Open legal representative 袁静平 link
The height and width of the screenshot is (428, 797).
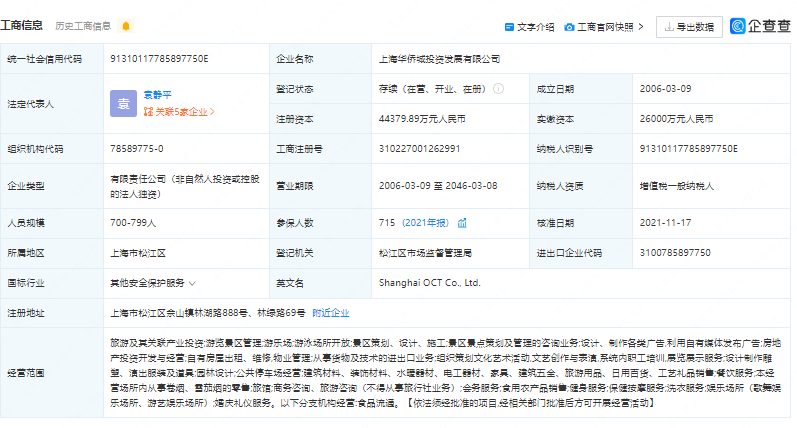point(157,95)
